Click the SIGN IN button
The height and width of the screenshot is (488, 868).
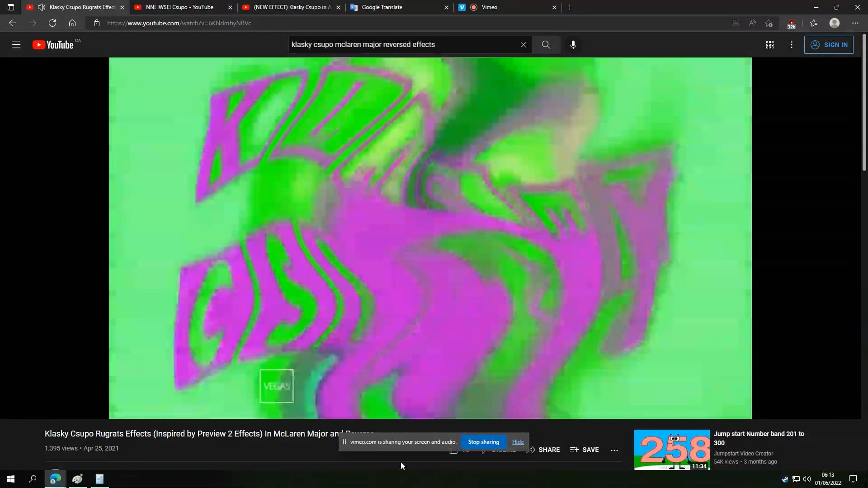tap(830, 44)
